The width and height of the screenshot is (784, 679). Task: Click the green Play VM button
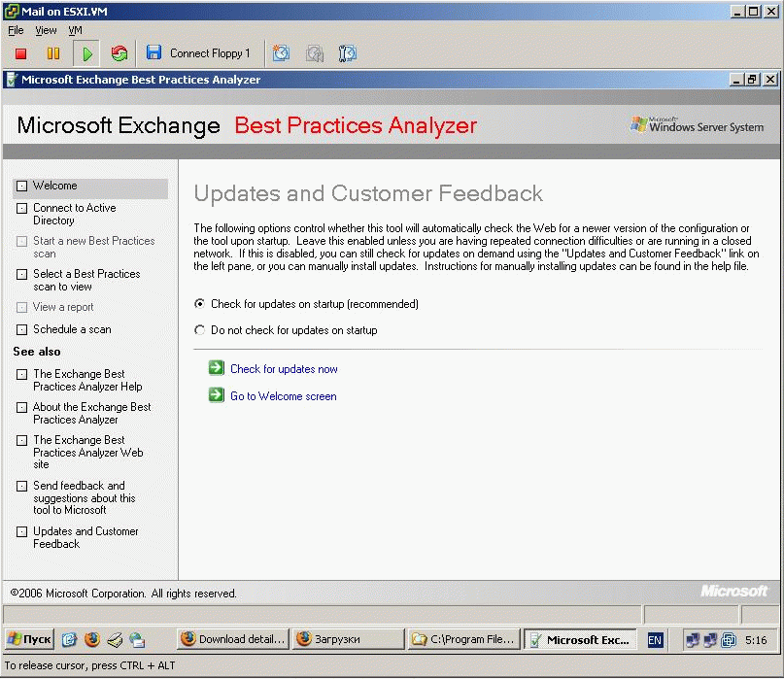pyautogui.click(x=86, y=53)
